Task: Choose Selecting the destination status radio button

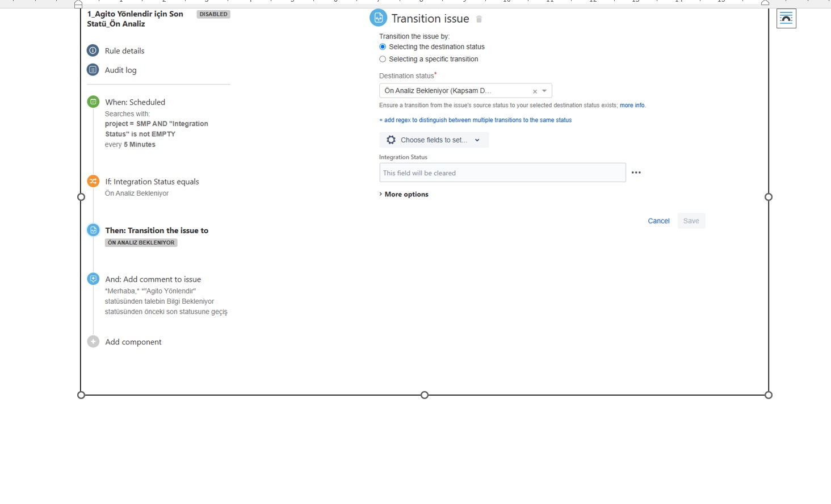Action: 383,47
